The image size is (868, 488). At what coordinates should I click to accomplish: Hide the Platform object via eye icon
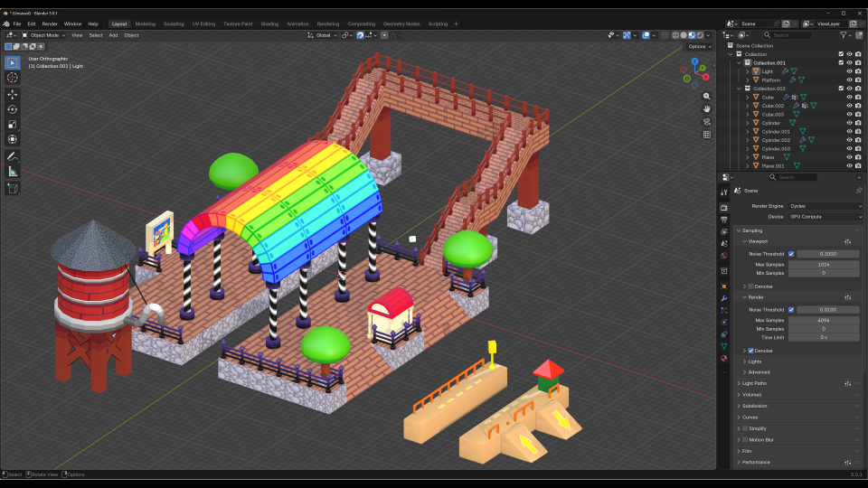(x=849, y=80)
